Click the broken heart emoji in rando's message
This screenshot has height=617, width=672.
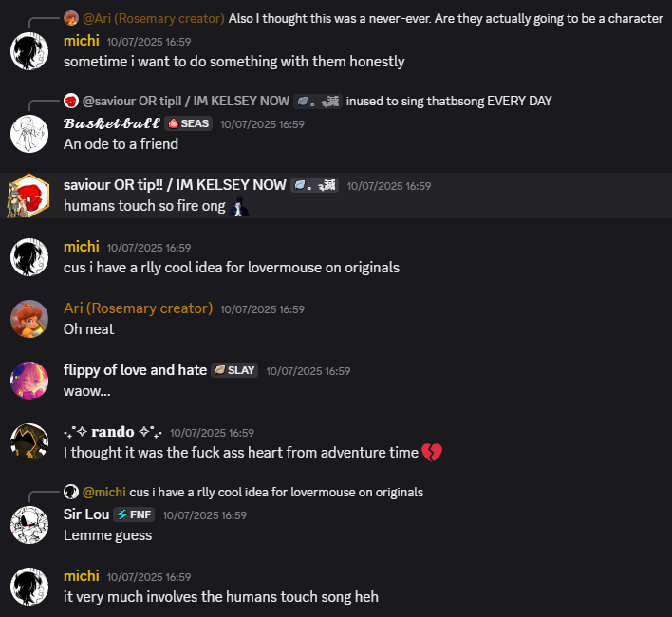pos(432,453)
